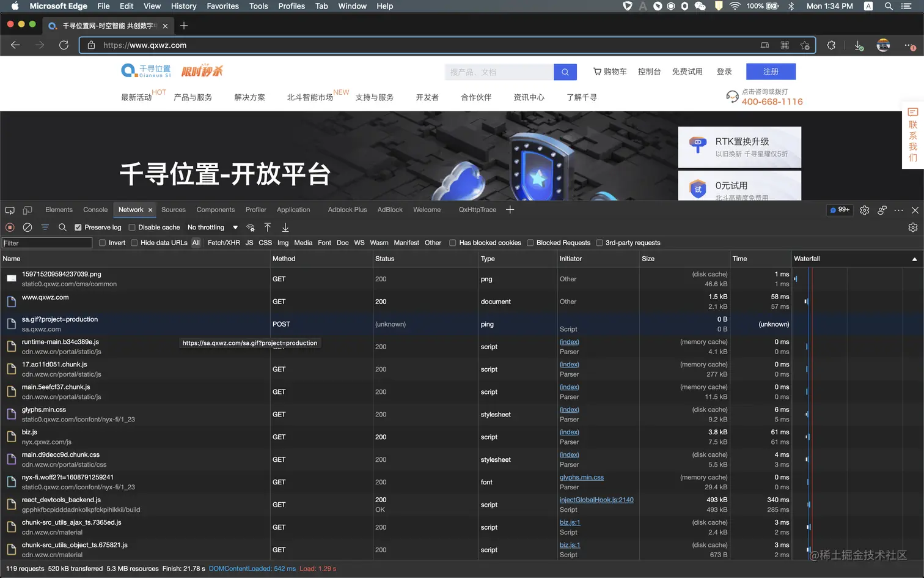Open the 支持与服务 navigation menu
This screenshot has width=924, height=578.
click(x=374, y=97)
